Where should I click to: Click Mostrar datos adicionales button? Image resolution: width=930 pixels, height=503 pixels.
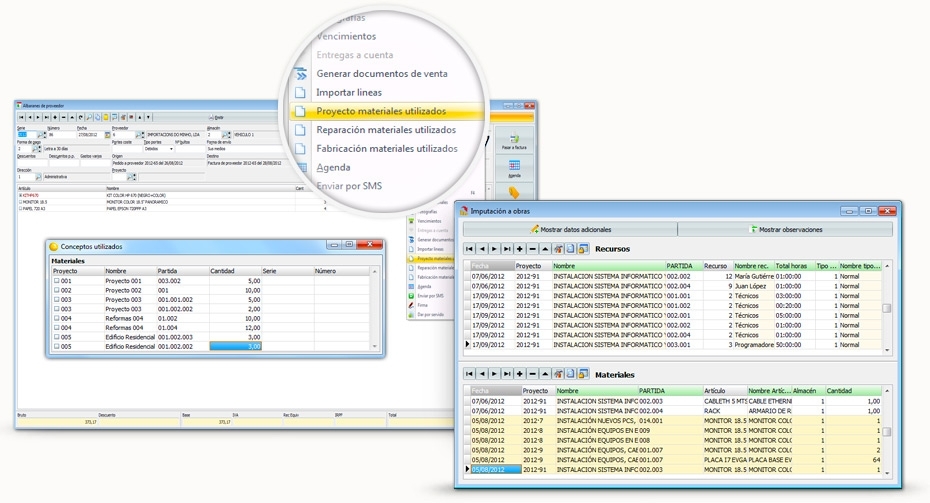click(570, 230)
